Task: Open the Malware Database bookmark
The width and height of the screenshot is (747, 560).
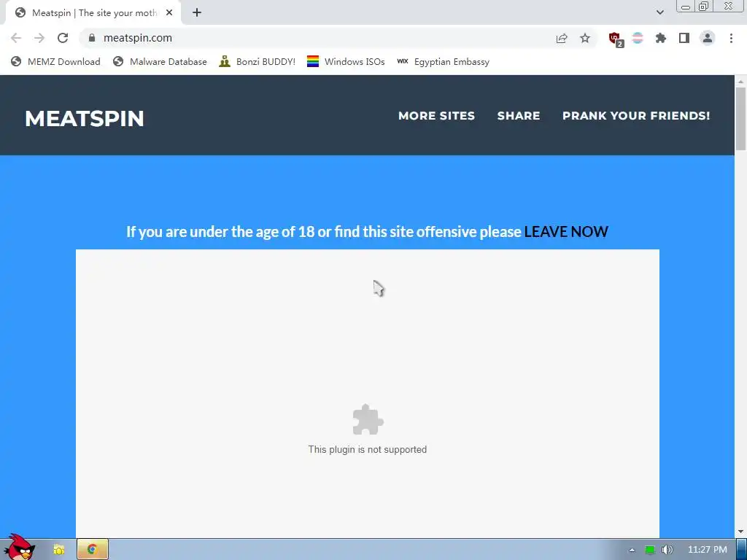Action: [160, 61]
